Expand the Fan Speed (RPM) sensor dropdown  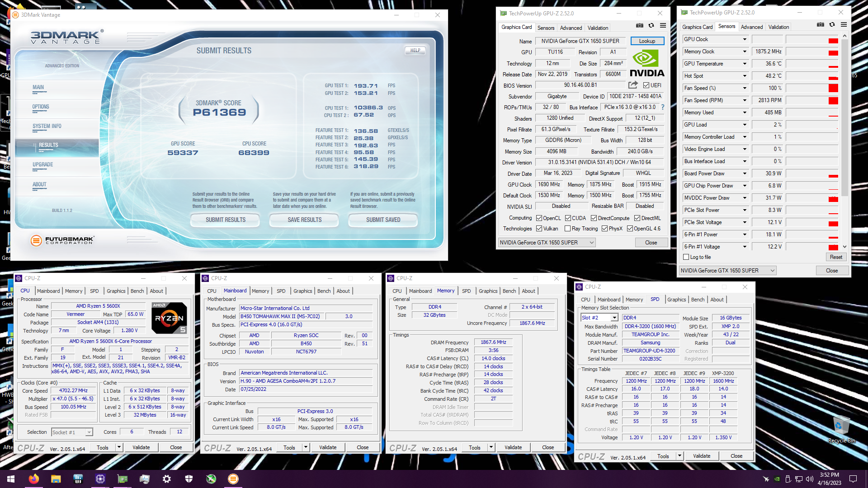tap(745, 100)
